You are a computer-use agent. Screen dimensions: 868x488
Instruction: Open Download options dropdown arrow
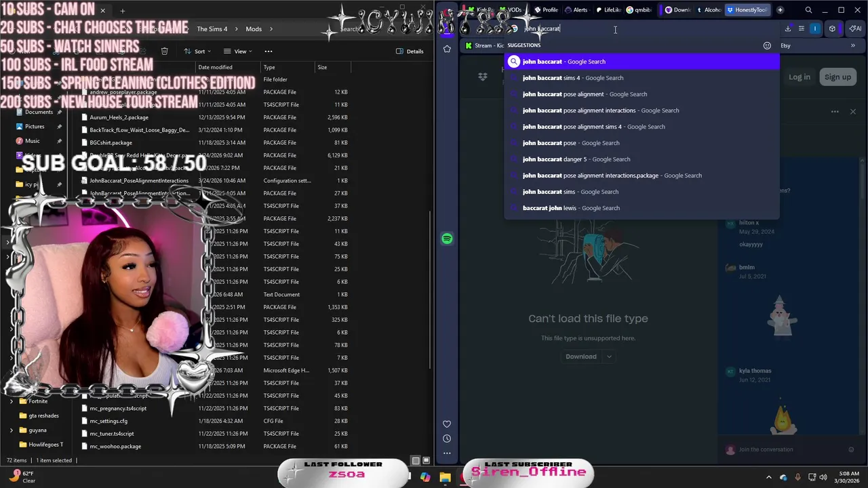click(609, 357)
